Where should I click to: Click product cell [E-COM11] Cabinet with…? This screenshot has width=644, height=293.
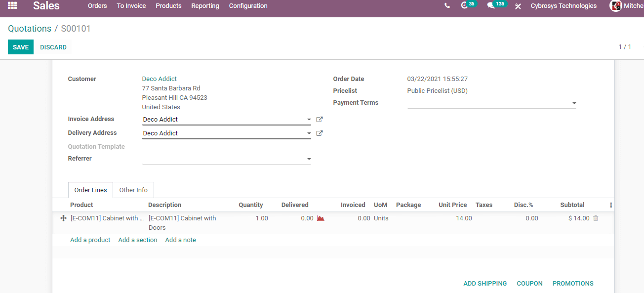tap(107, 218)
